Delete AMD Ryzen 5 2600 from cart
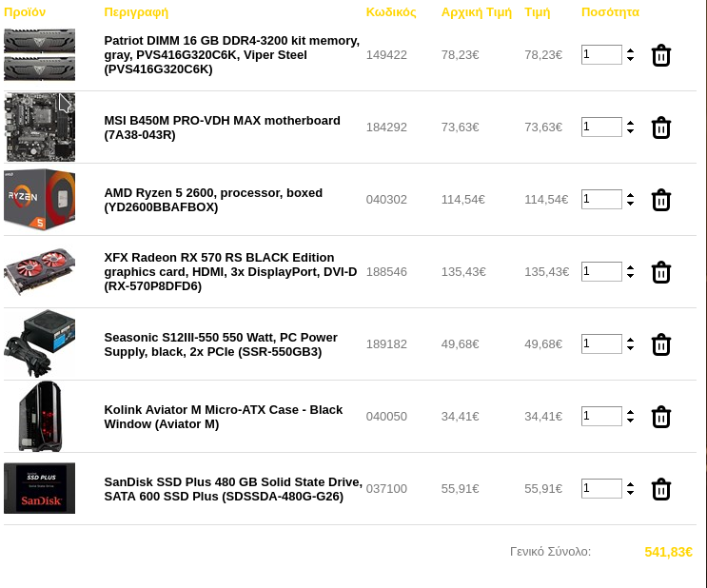The image size is (707, 588). (661, 200)
